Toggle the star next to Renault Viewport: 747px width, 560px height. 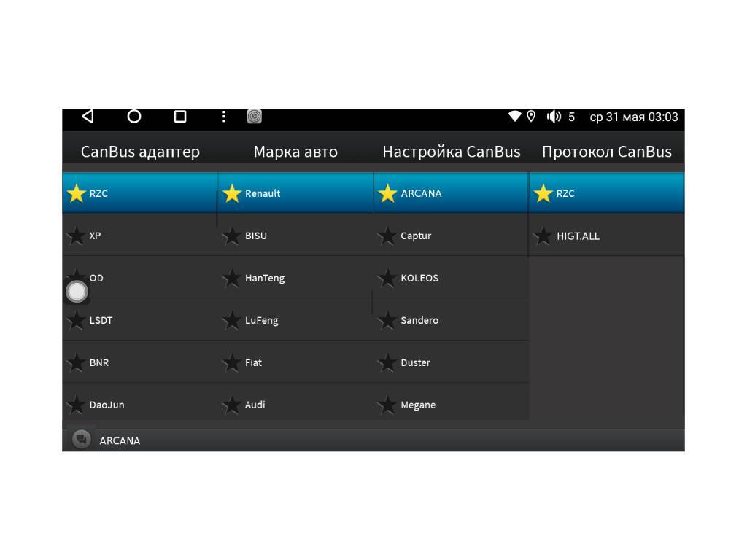pos(232,193)
